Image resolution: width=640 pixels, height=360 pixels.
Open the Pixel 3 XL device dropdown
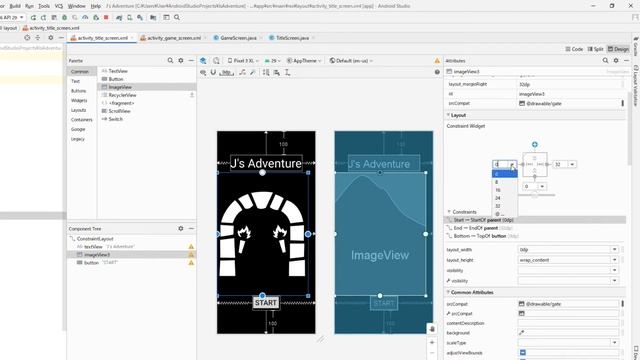click(x=242, y=60)
